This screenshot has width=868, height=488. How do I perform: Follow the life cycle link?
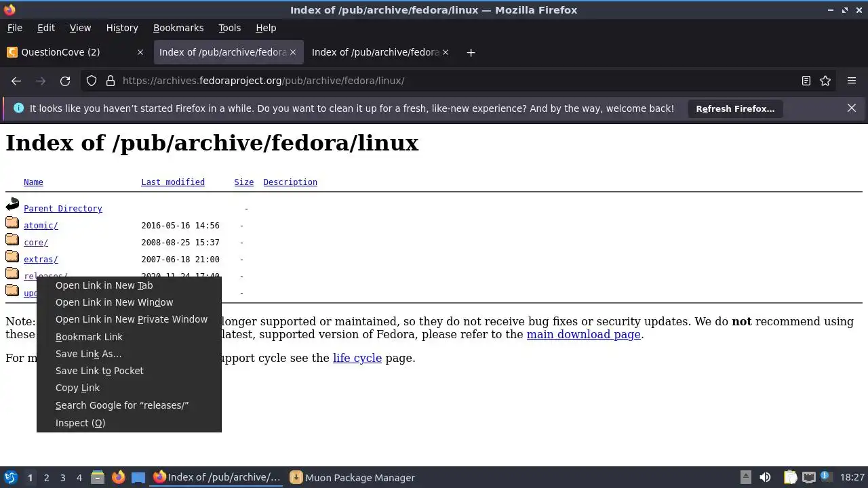pyautogui.click(x=357, y=358)
